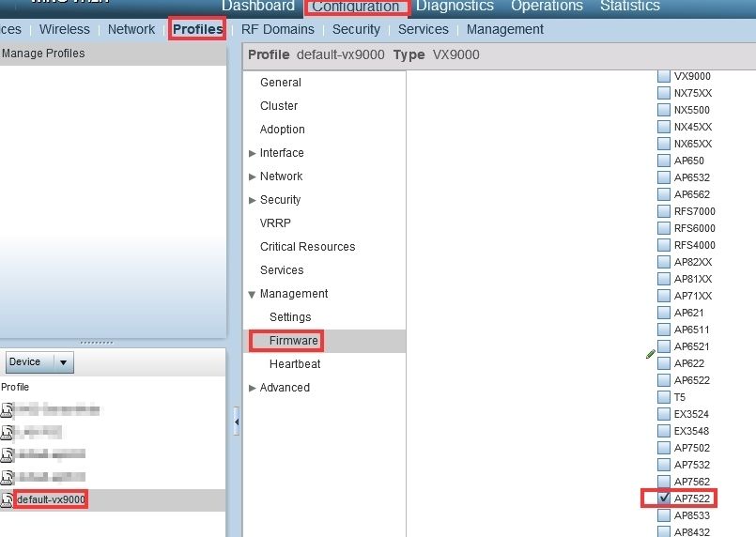756x537 pixels.
Task: Expand the Advanced tree node
Action: coord(252,388)
